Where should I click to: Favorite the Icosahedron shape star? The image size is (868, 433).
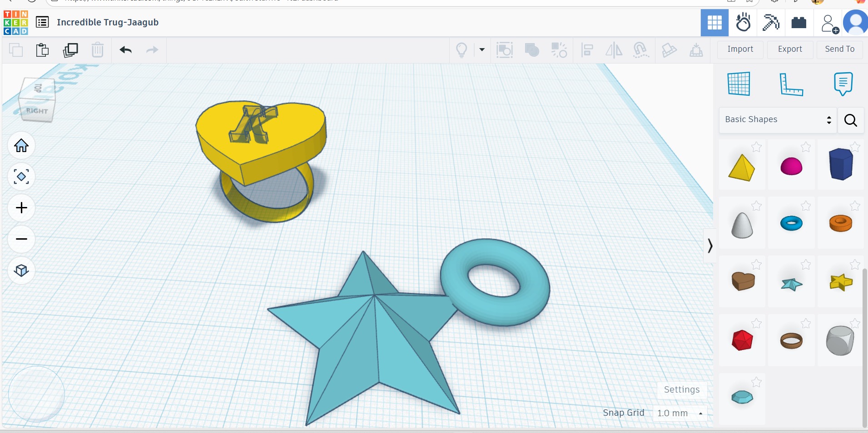[x=756, y=323]
